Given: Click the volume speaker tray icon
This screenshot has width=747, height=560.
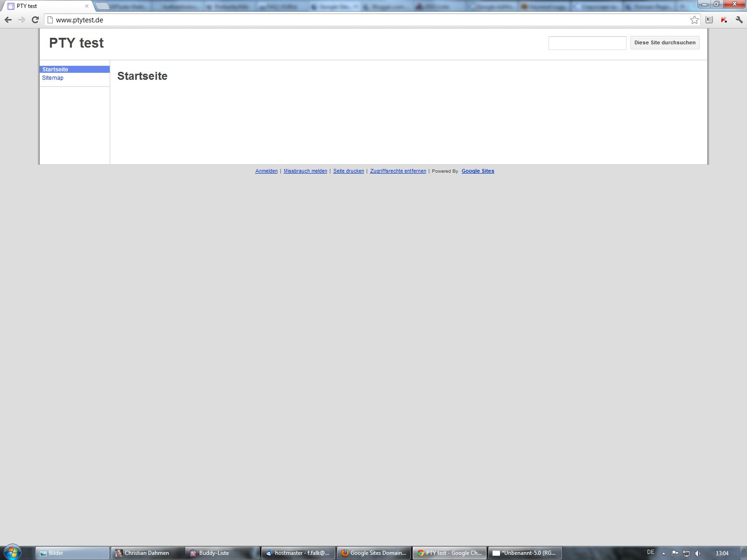Looking at the screenshot, I should [x=698, y=553].
